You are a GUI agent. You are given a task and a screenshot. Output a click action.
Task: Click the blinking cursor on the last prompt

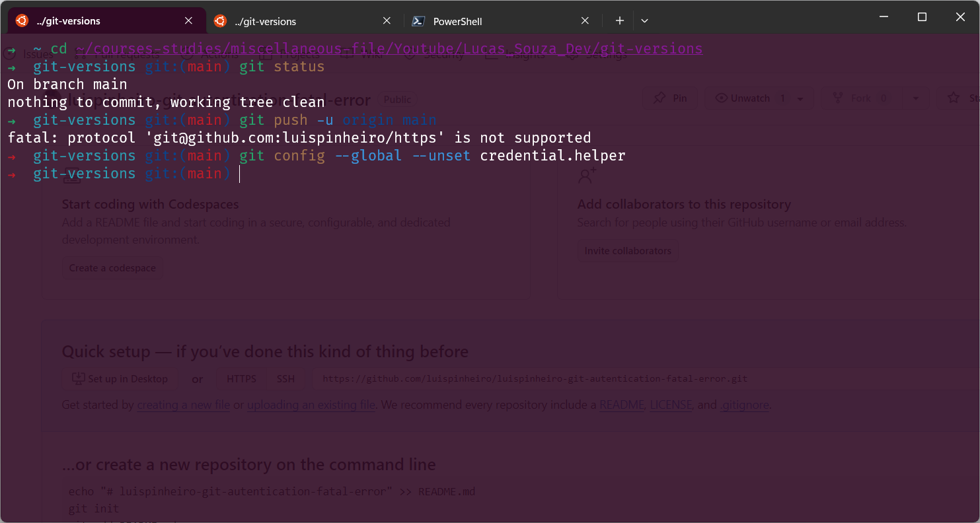(x=239, y=174)
